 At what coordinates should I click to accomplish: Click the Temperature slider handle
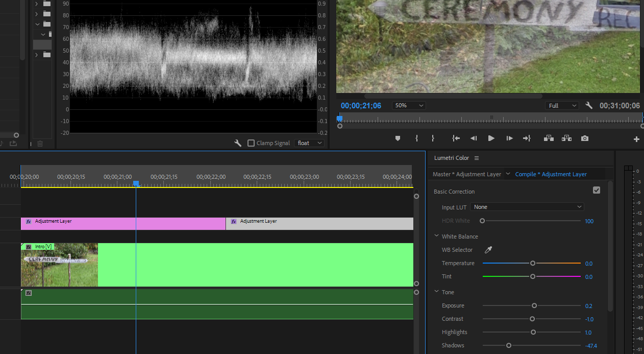533,263
